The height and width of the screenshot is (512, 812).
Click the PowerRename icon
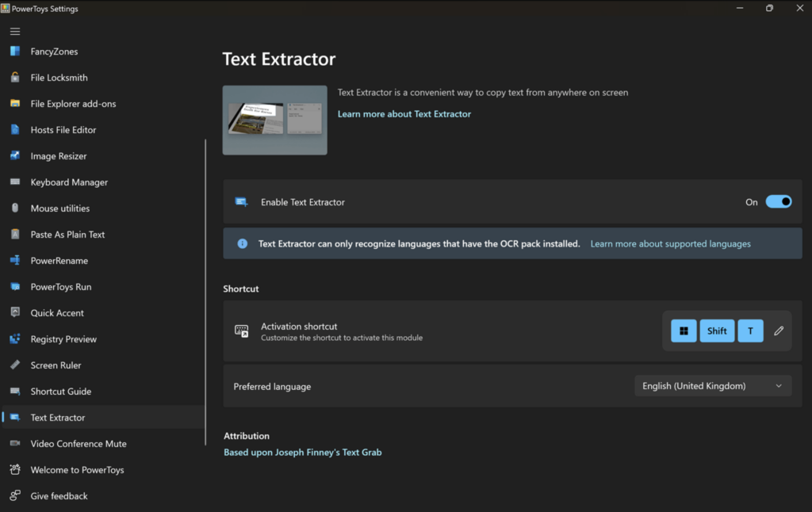(15, 261)
